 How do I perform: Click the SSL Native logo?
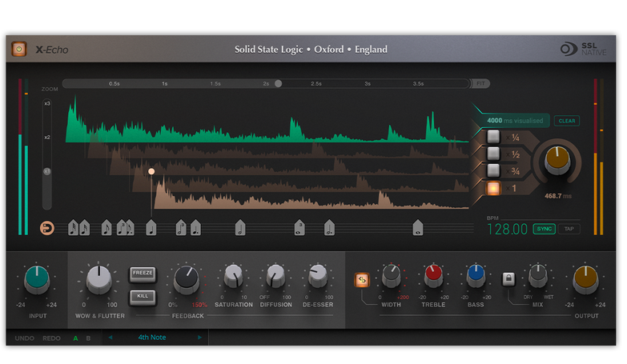(x=583, y=49)
